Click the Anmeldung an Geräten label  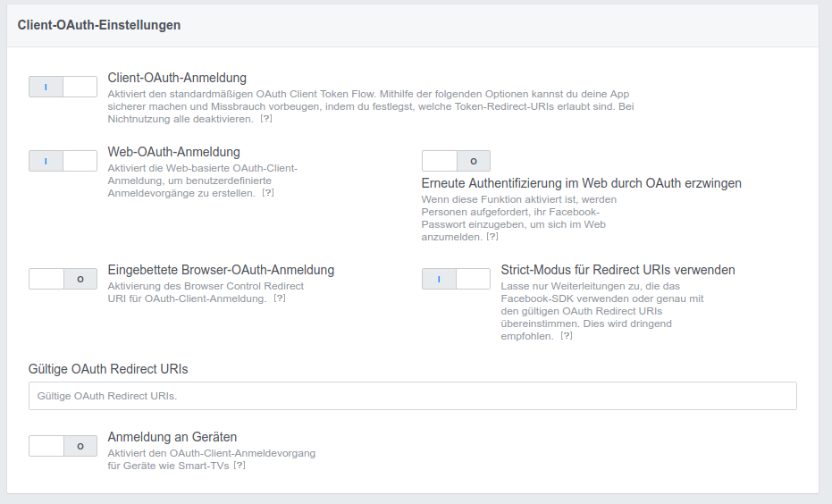(x=172, y=437)
